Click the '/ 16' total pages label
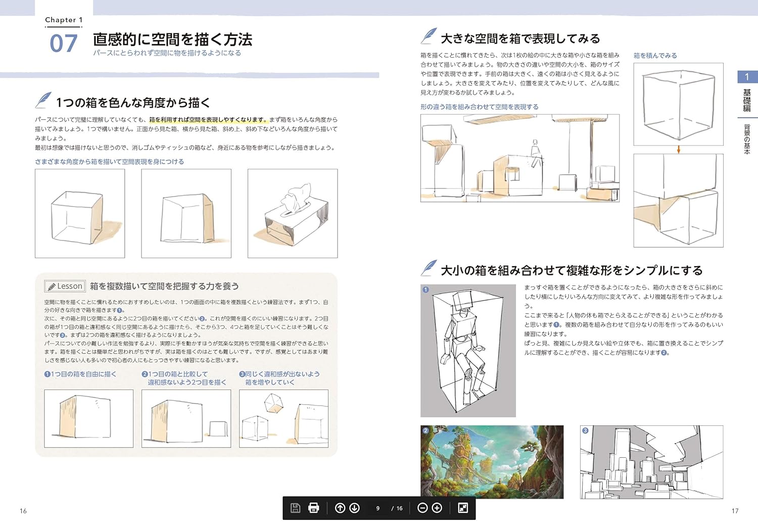The width and height of the screenshot is (758, 532). coord(397,508)
